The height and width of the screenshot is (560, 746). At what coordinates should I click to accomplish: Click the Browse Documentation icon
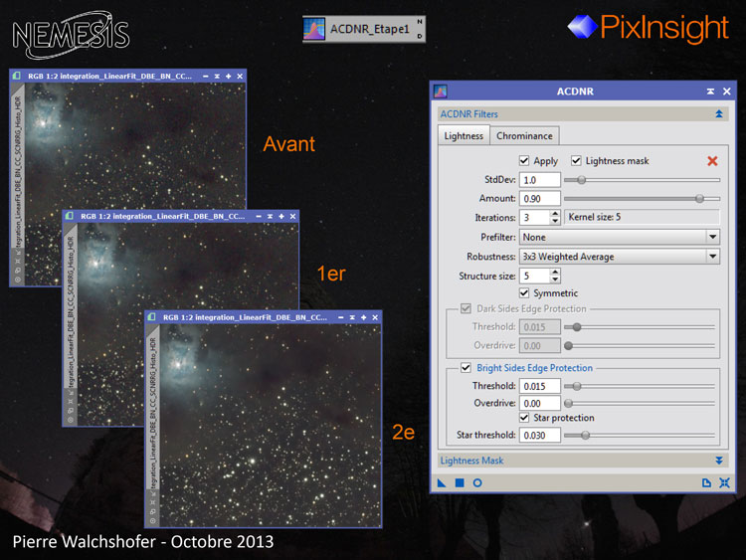click(706, 483)
